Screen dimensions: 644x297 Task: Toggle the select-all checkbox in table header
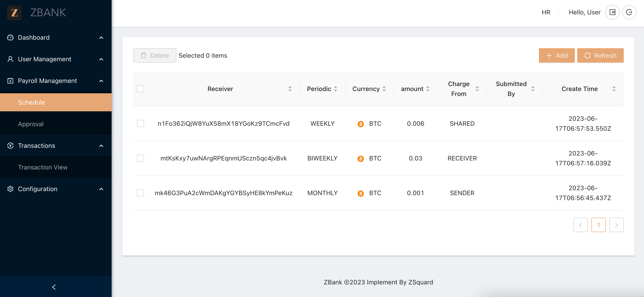(x=140, y=89)
